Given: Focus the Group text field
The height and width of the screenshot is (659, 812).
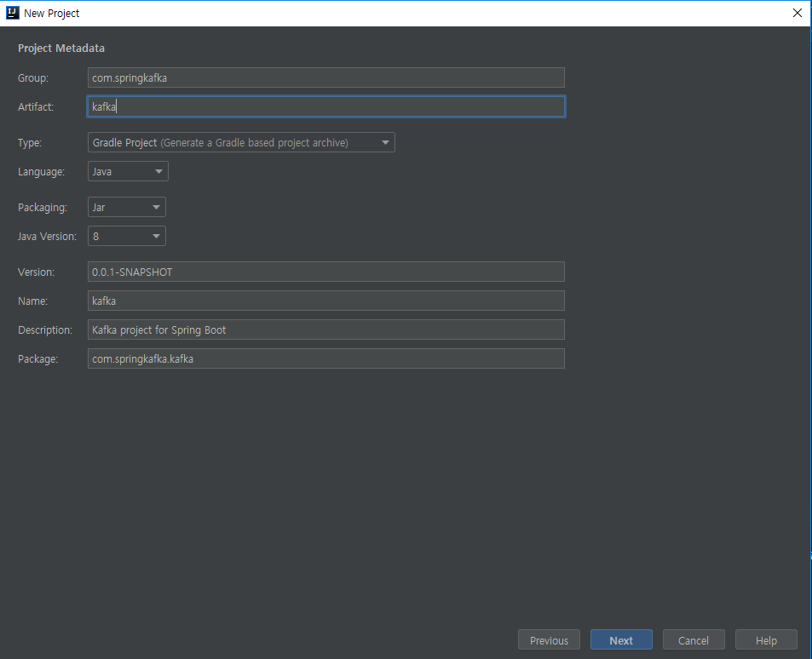Looking at the screenshot, I should [x=326, y=77].
